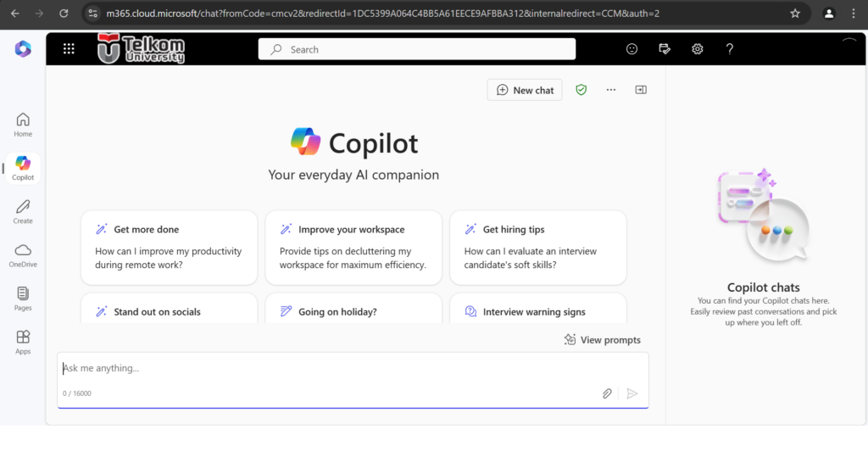Image resolution: width=868 pixels, height=452 pixels.
Task: Open the settings gear icon
Action: [x=697, y=49]
